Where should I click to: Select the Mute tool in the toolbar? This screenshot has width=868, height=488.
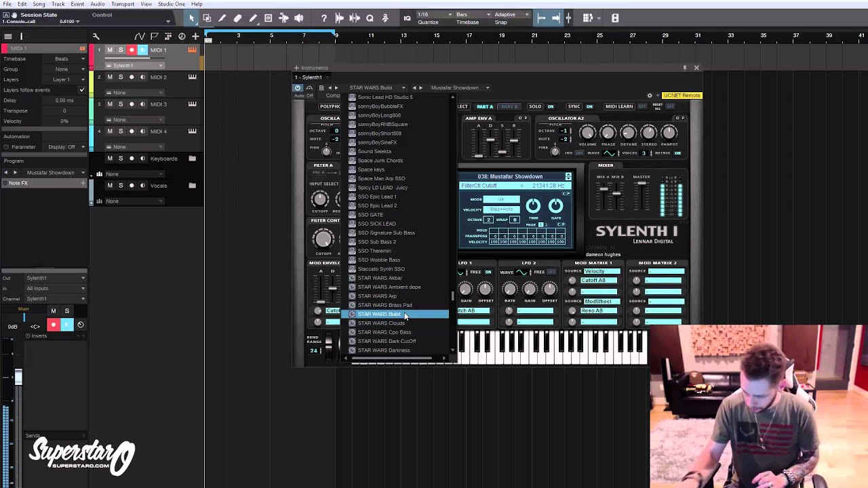[x=269, y=18]
